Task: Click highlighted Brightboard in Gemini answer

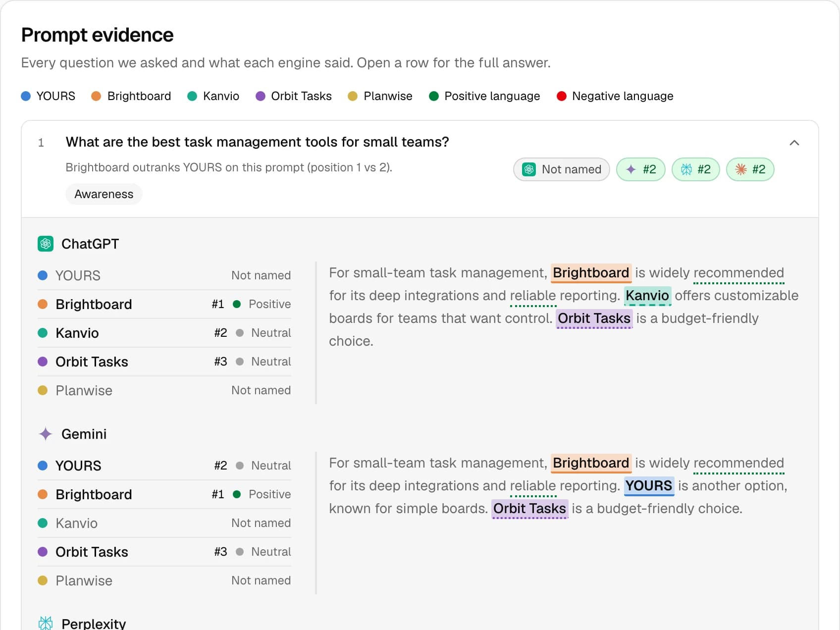Action: coord(591,463)
